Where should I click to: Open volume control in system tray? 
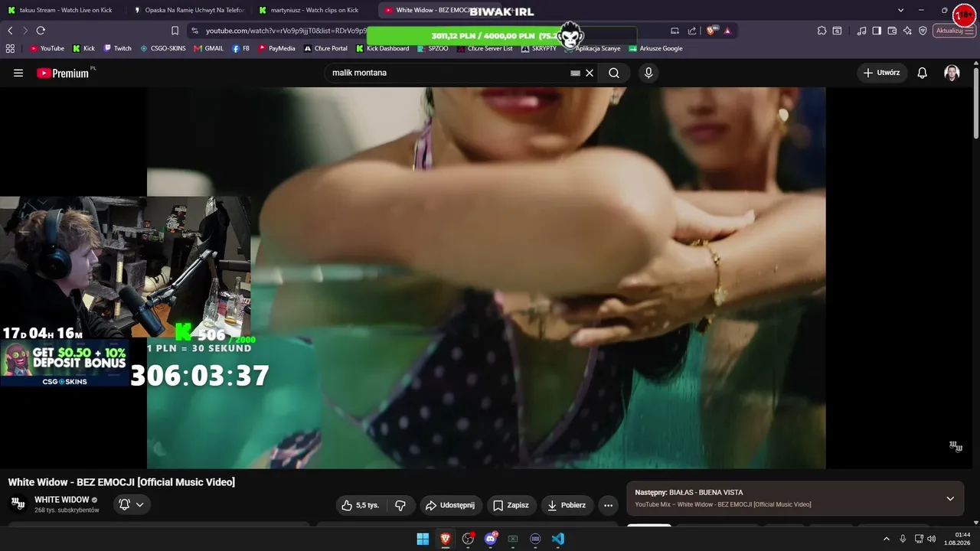932,539
